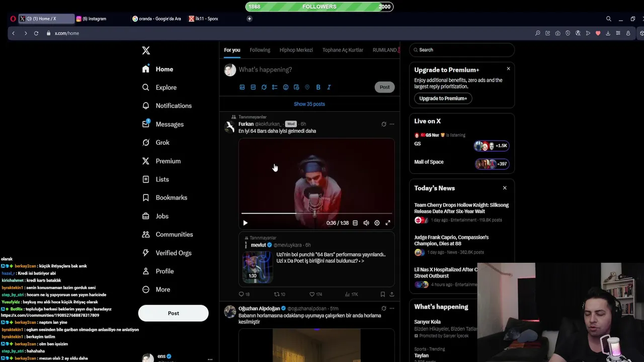Close the Today's News panel

pyautogui.click(x=505, y=188)
